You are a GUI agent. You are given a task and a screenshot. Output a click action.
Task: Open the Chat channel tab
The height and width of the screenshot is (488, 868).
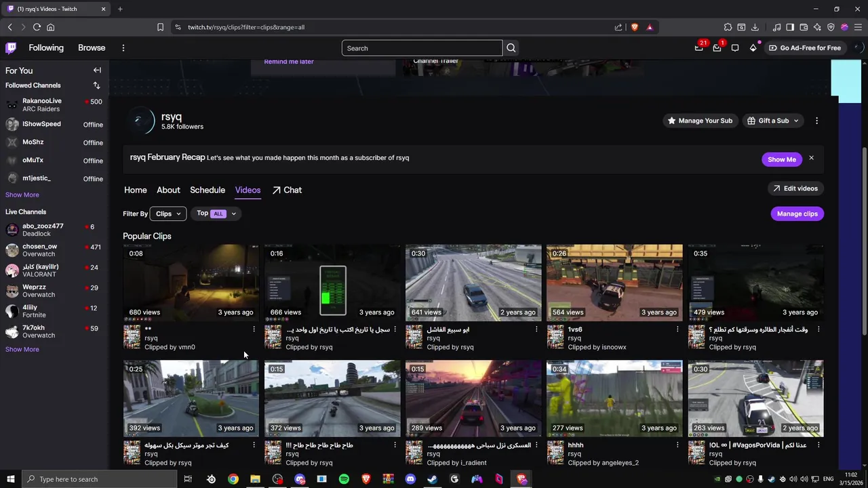point(287,190)
